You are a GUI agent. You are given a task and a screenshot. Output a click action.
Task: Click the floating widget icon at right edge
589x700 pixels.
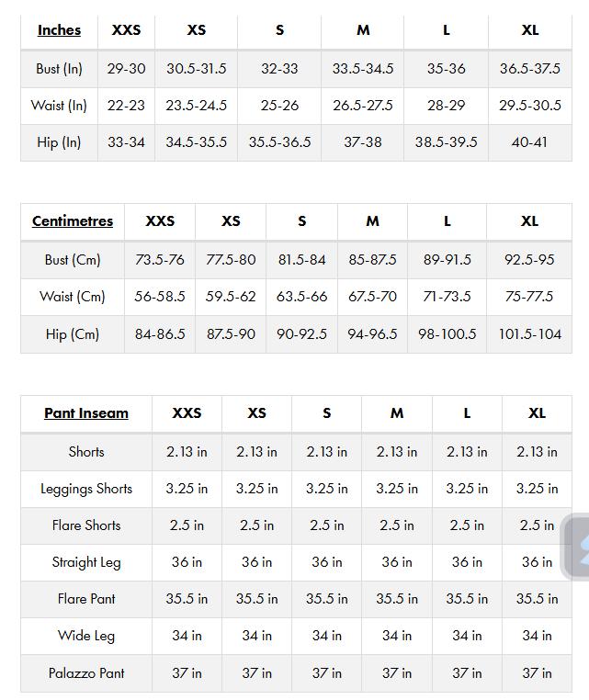pyautogui.click(x=579, y=548)
